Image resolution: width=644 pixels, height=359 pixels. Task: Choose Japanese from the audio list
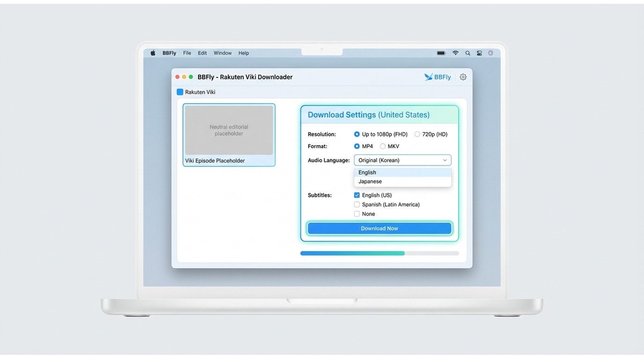(402, 181)
